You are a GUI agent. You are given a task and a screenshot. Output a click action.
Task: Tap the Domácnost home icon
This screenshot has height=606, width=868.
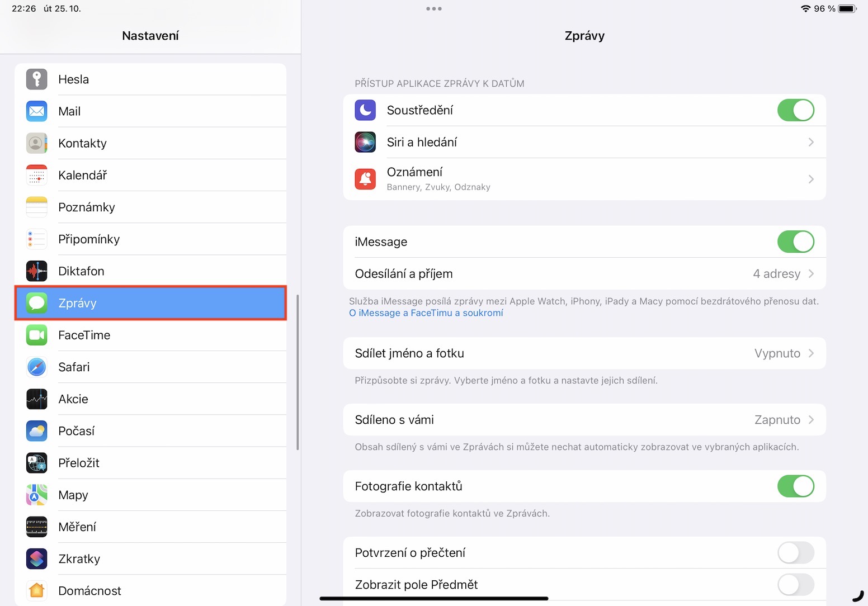point(37,590)
